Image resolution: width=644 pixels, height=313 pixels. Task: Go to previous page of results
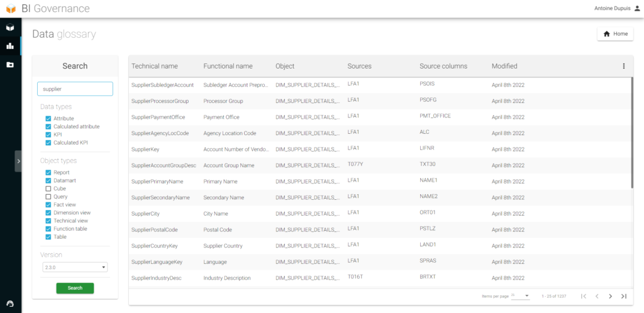pyautogui.click(x=597, y=296)
